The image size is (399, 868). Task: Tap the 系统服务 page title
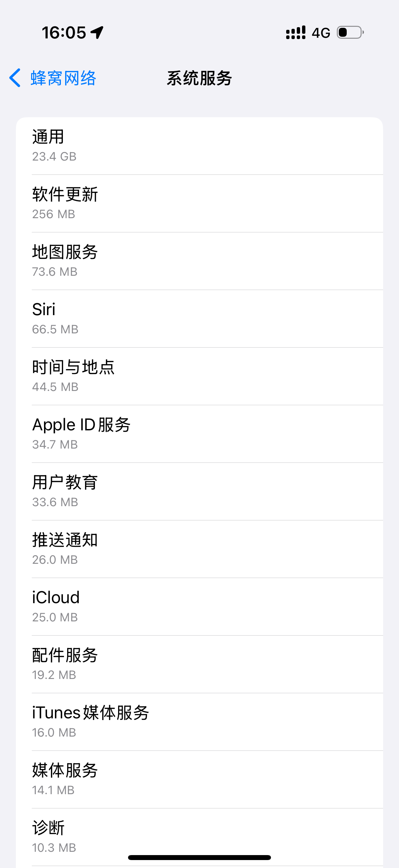[x=199, y=78]
